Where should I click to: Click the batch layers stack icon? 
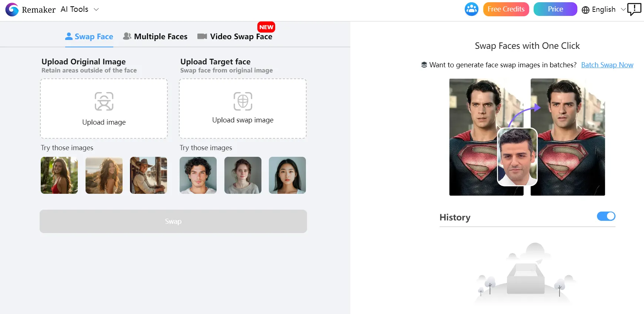coord(424,65)
